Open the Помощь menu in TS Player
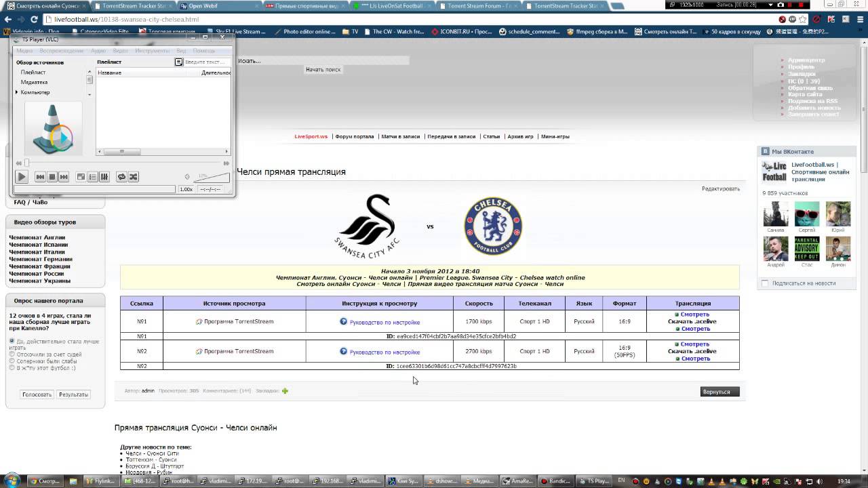868x488 pixels. click(x=204, y=51)
